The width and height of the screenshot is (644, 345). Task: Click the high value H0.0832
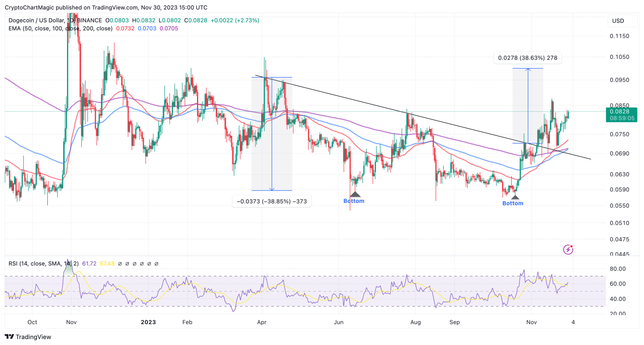[x=144, y=20]
